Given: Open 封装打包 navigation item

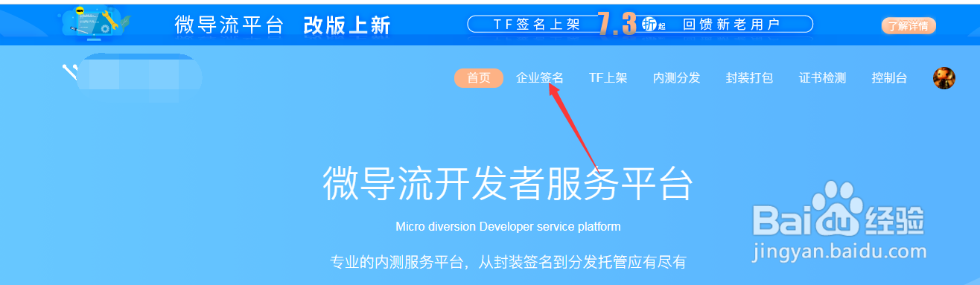Looking at the screenshot, I should coord(749,78).
